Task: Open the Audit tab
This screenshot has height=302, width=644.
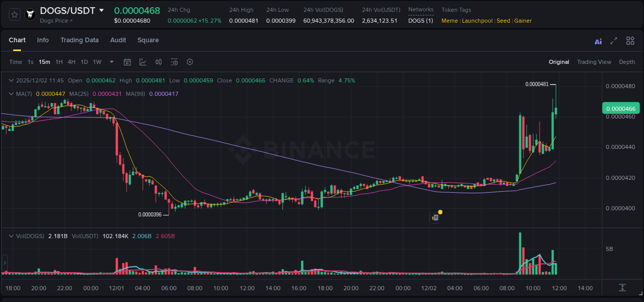Action: point(118,40)
